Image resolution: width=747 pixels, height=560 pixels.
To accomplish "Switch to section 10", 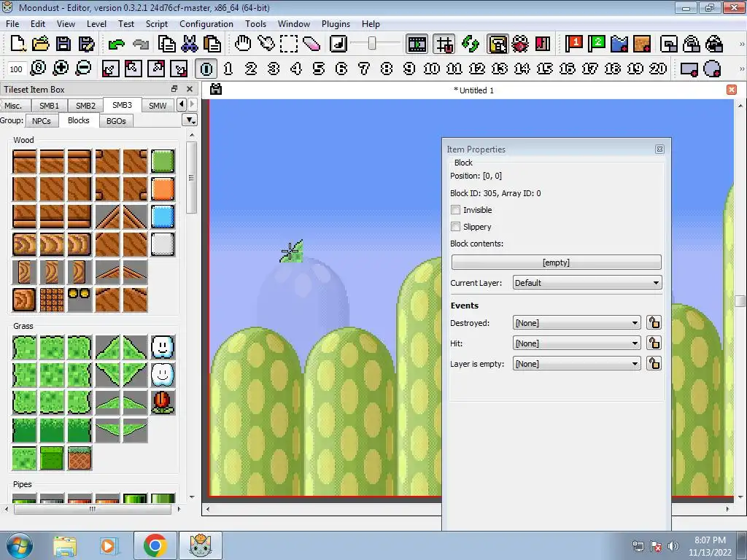I will point(432,69).
